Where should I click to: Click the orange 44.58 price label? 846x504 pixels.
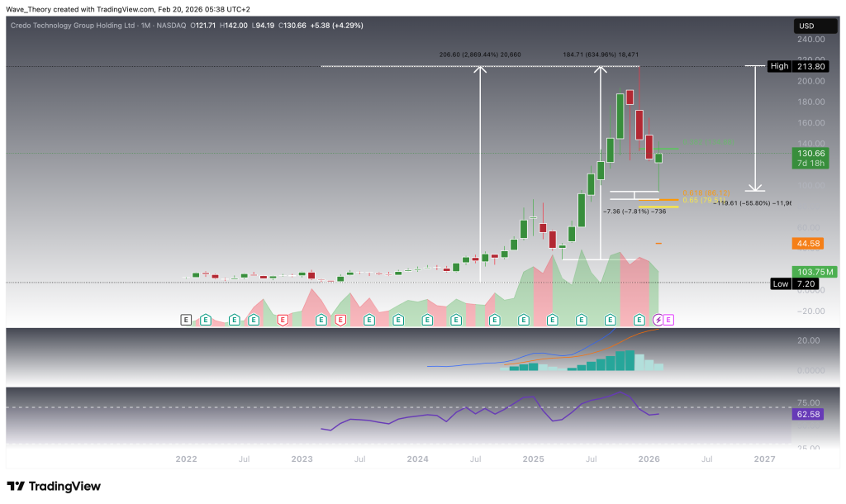[806, 243]
